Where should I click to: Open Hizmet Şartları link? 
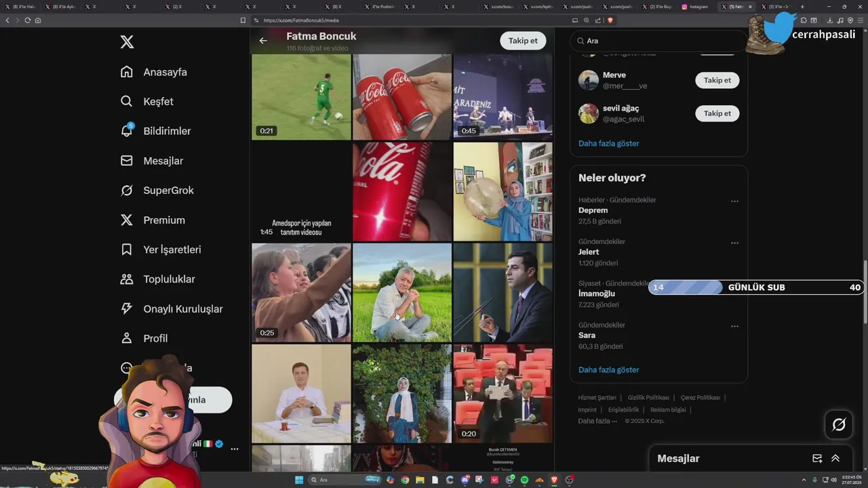tap(597, 398)
